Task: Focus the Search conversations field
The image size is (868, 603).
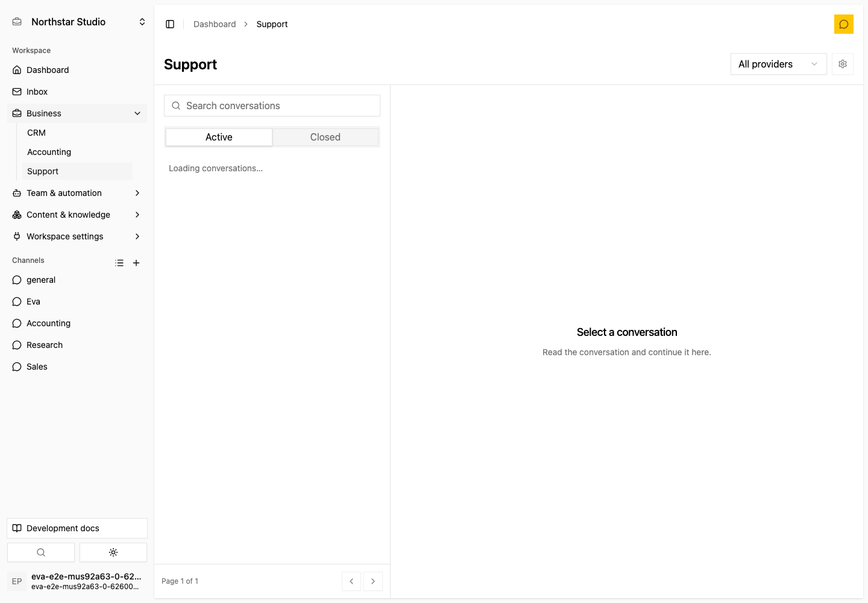Action: coord(272,106)
